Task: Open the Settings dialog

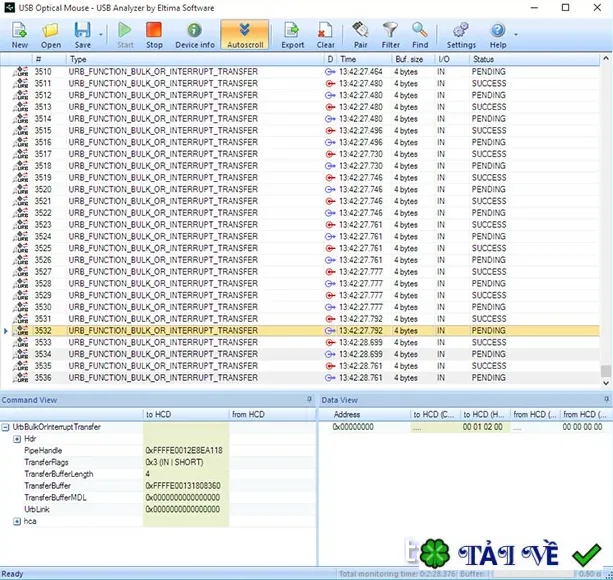Action: click(x=461, y=35)
